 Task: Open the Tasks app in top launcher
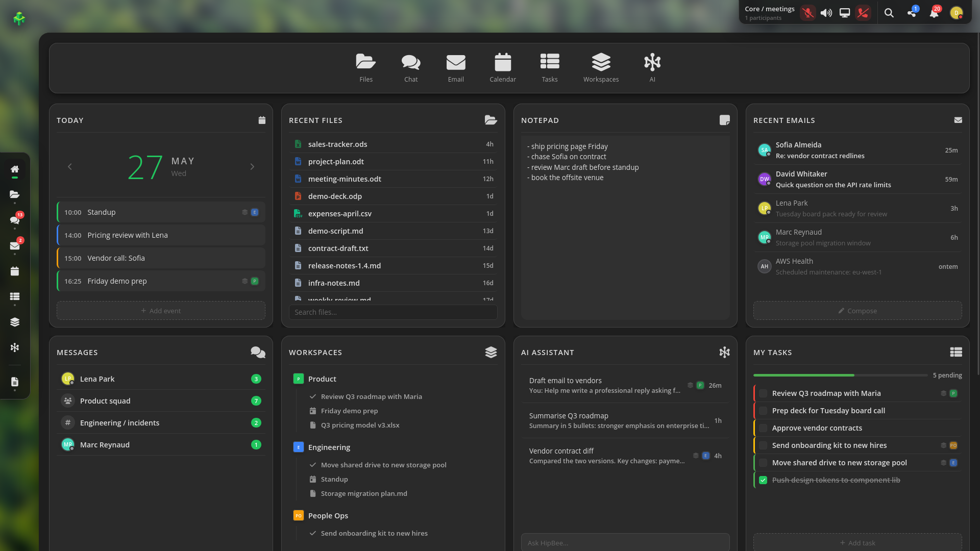[550, 68]
